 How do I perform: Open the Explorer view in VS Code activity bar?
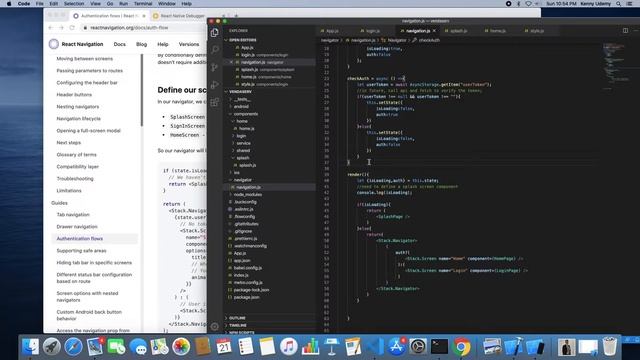point(215,33)
